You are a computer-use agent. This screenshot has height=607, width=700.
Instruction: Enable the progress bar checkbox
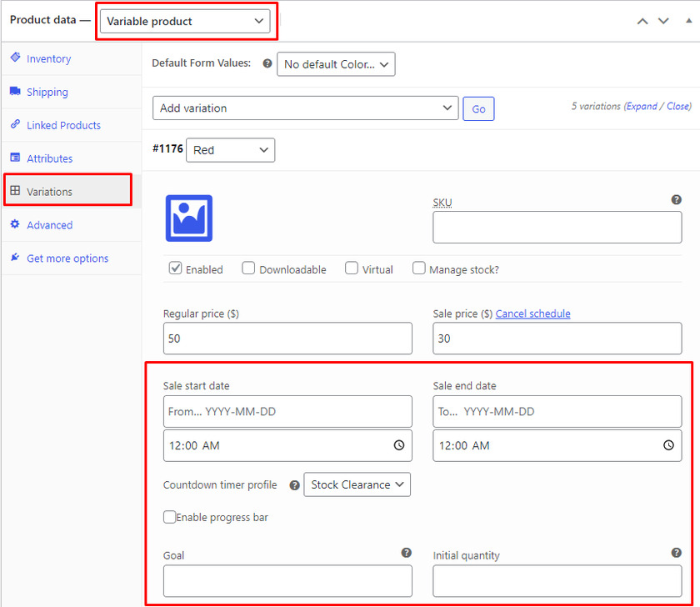click(x=170, y=517)
